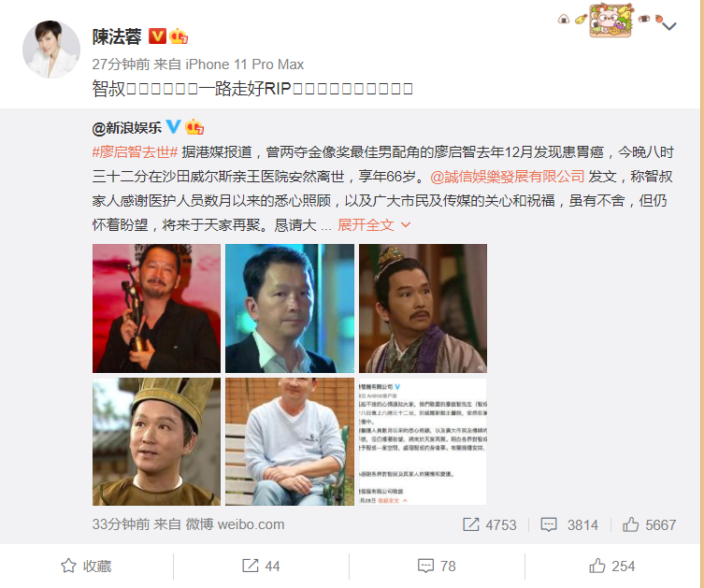Open the #廖启智去世# hashtag topic
This screenshot has width=704, height=588.
[136, 152]
